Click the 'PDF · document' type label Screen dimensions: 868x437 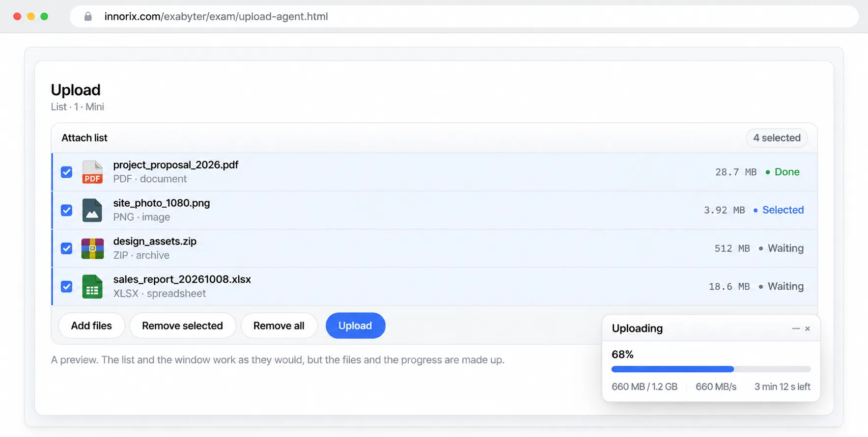pos(150,179)
